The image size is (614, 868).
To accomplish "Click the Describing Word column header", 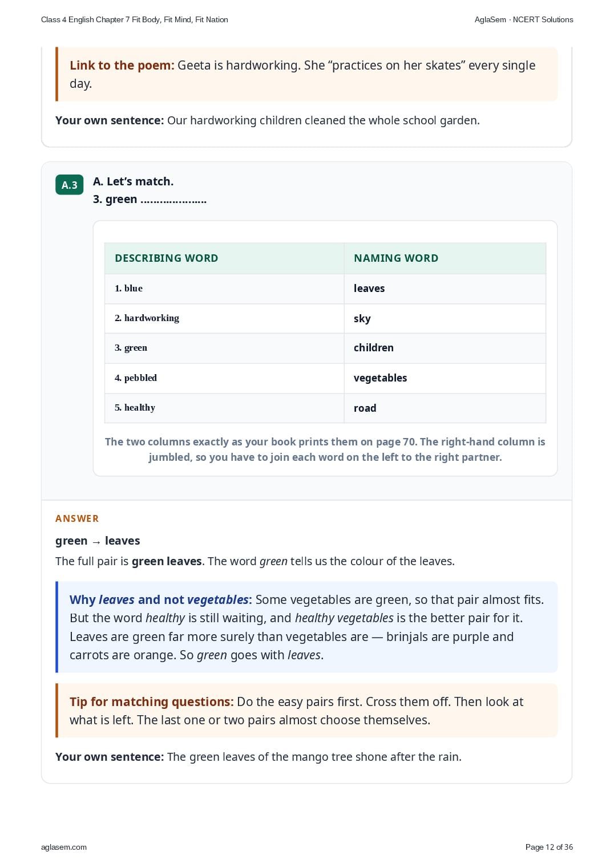I will pyautogui.click(x=224, y=258).
